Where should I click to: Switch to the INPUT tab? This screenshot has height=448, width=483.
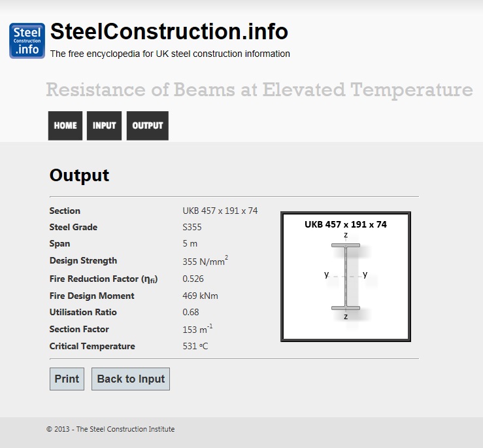[104, 126]
